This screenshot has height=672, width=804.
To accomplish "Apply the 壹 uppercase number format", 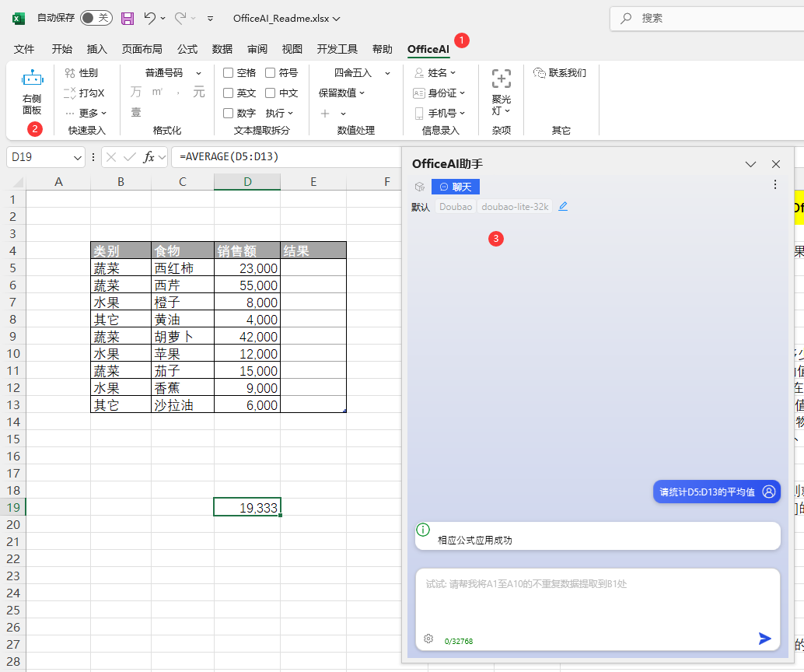I will click(x=136, y=112).
